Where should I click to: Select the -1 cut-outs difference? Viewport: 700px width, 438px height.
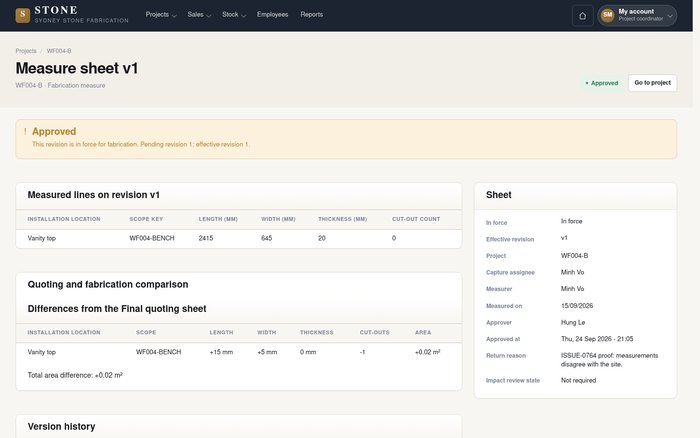[x=362, y=352]
